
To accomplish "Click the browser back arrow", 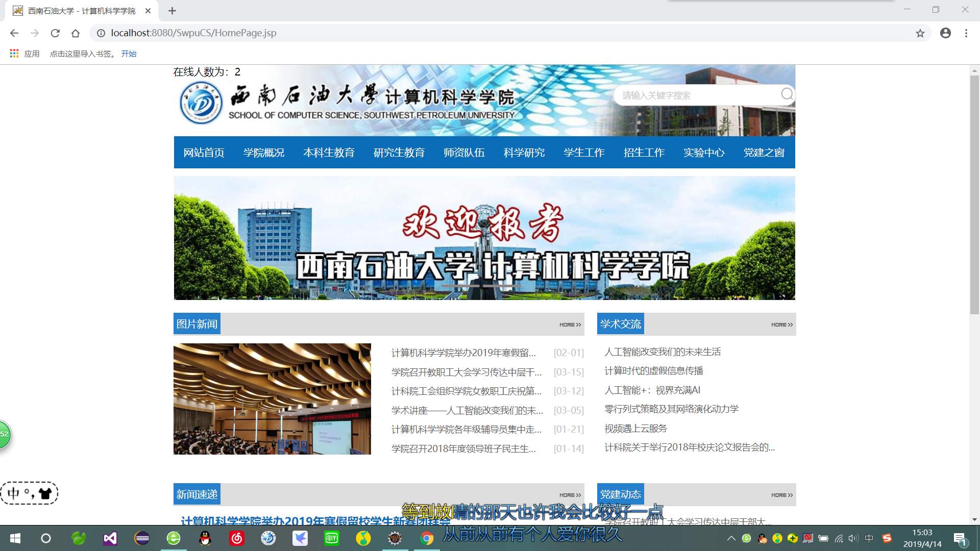I will point(14,33).
